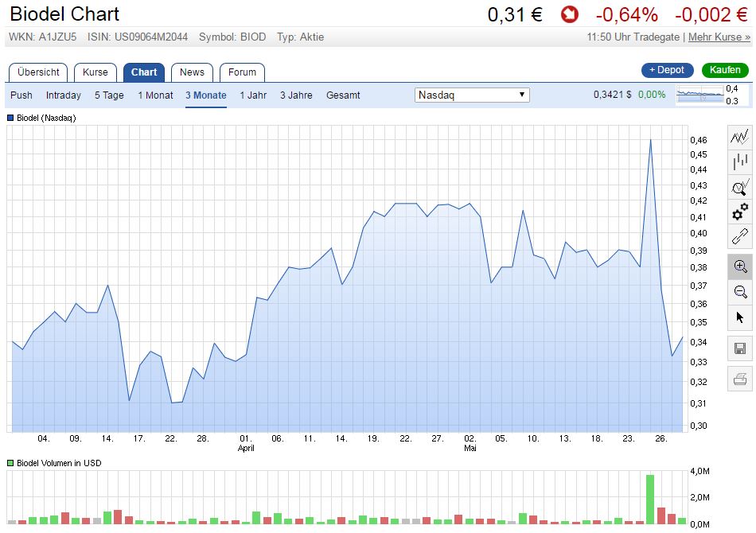Viewport: 756px width, 533px height.
Task: Click the 11:50 Uhr Tradegate text
Action: 633,37
